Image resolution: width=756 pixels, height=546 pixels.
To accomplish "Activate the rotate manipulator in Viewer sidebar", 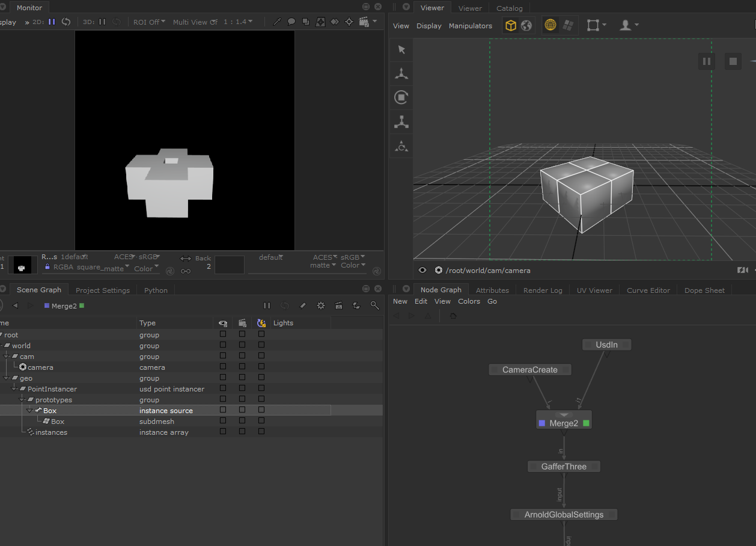I will coord(401,97).
